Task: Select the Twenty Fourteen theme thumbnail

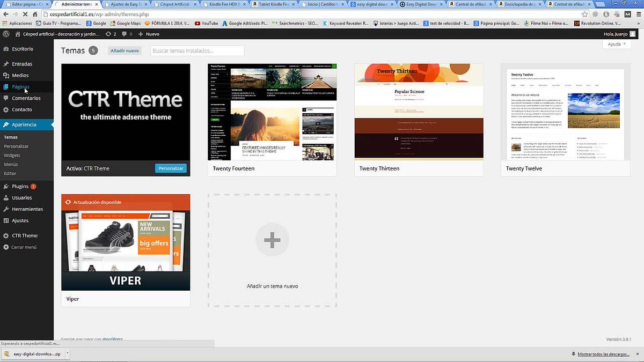Action: click(272, 112)
